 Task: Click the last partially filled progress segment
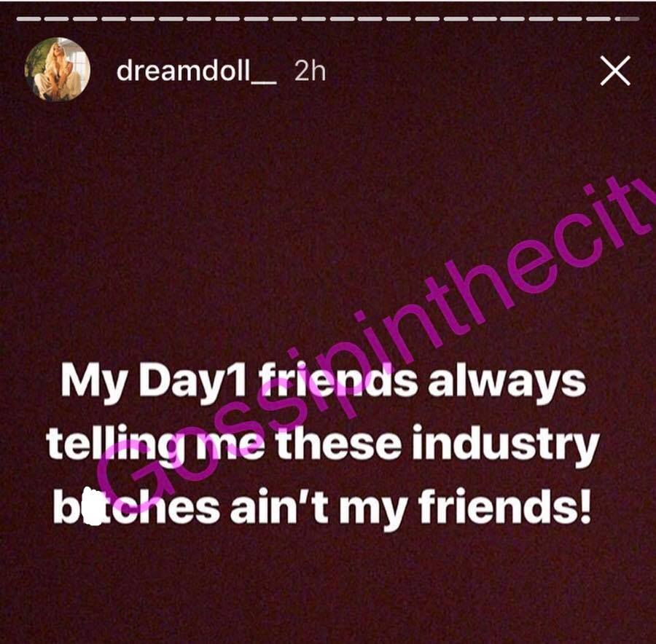click(627, 19)
